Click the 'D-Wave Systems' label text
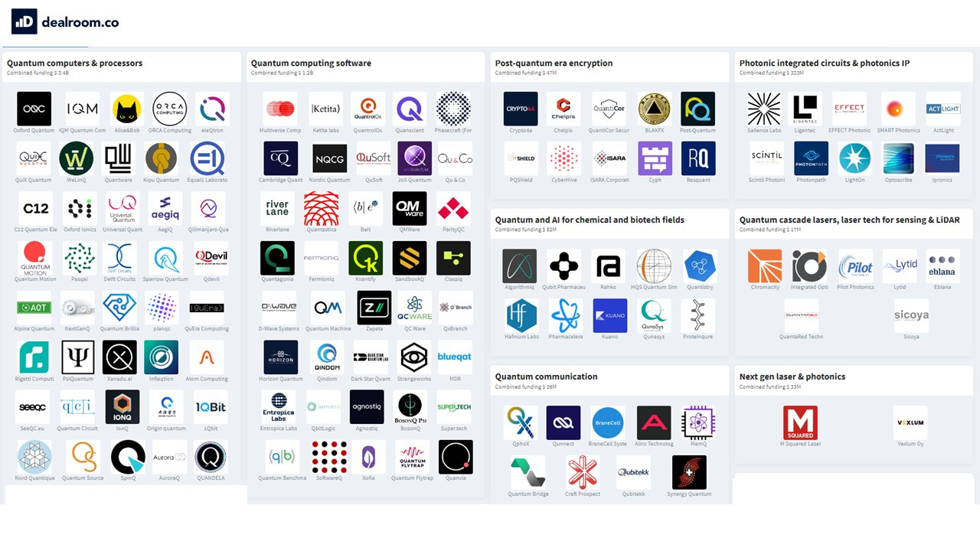This screenshot has height=551, width=980. click(x=280, y=329)
